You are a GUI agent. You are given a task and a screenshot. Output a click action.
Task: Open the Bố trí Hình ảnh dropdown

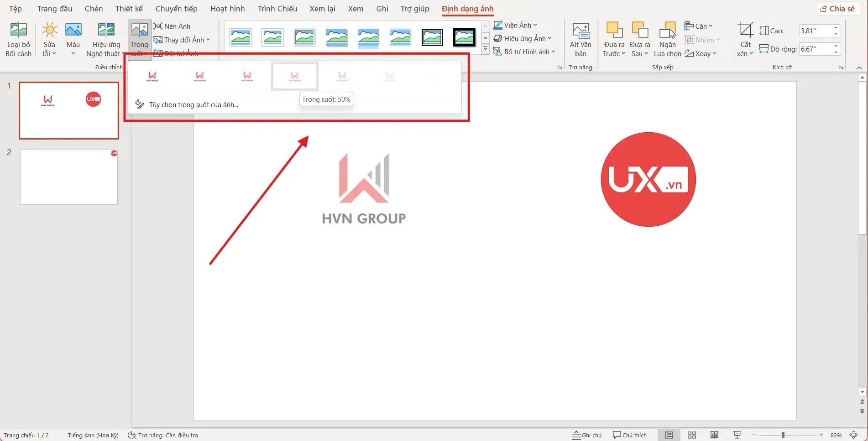pos(524,52)
